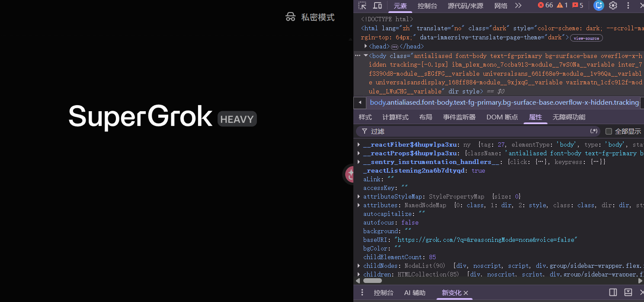
Task: Toggle the device toolbar icon
Action: pyautogui.click(x=378, y=6)
